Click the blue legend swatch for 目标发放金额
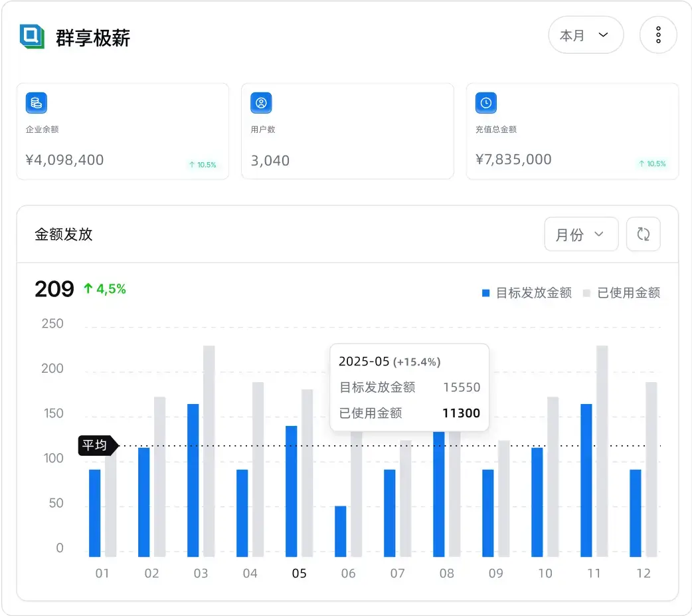Viewport: 692px width, 616px height. [x=485, y=293]
